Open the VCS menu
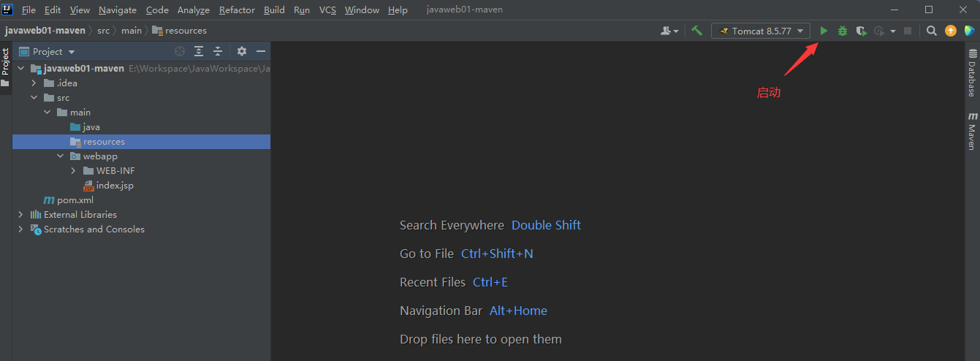Screen dimensions: 980x361 (x=327, y=10)
